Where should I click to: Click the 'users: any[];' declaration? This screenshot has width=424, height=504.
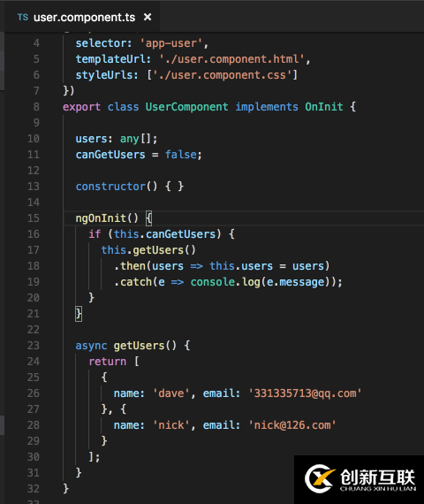[117, 139]
